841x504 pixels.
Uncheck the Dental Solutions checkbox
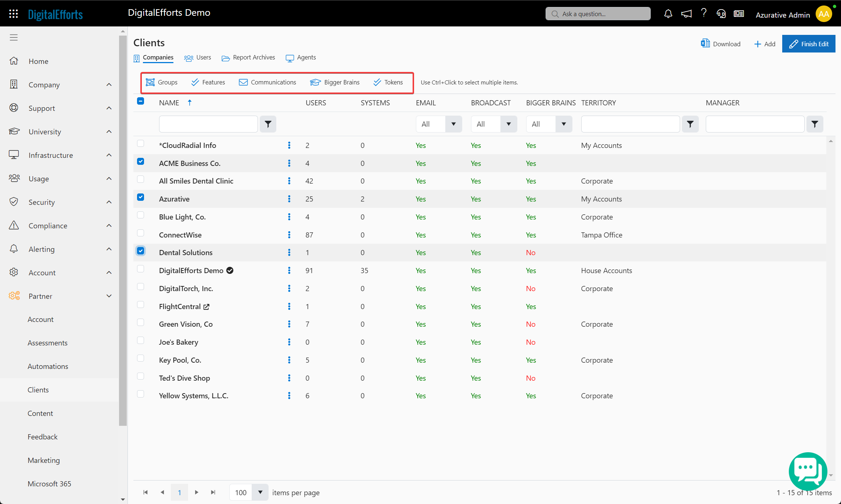pos(140,251)
